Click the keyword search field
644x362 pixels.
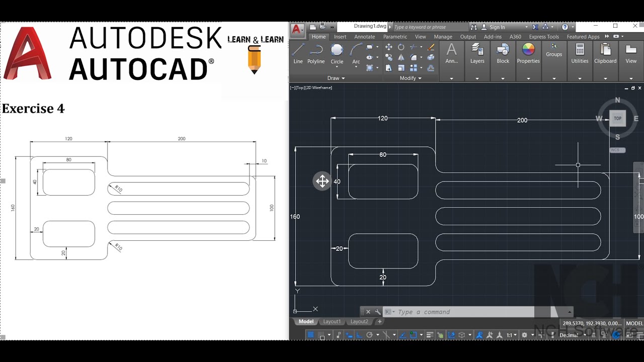(430, 27)
